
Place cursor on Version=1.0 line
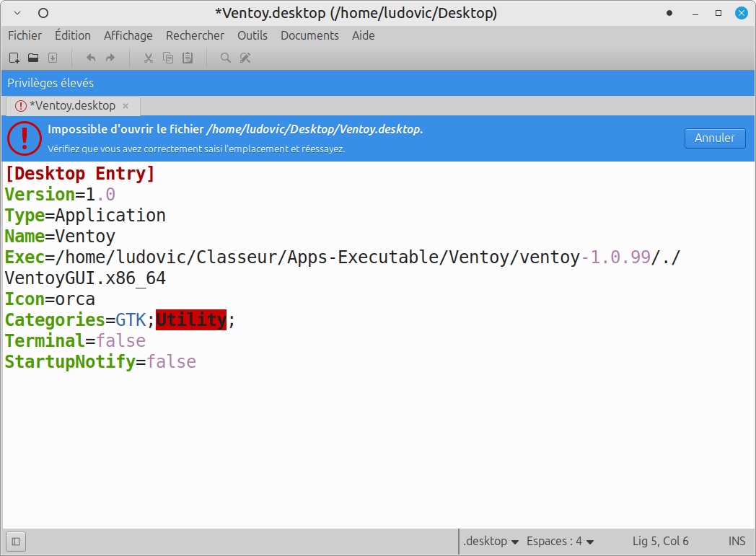(60, 195)
